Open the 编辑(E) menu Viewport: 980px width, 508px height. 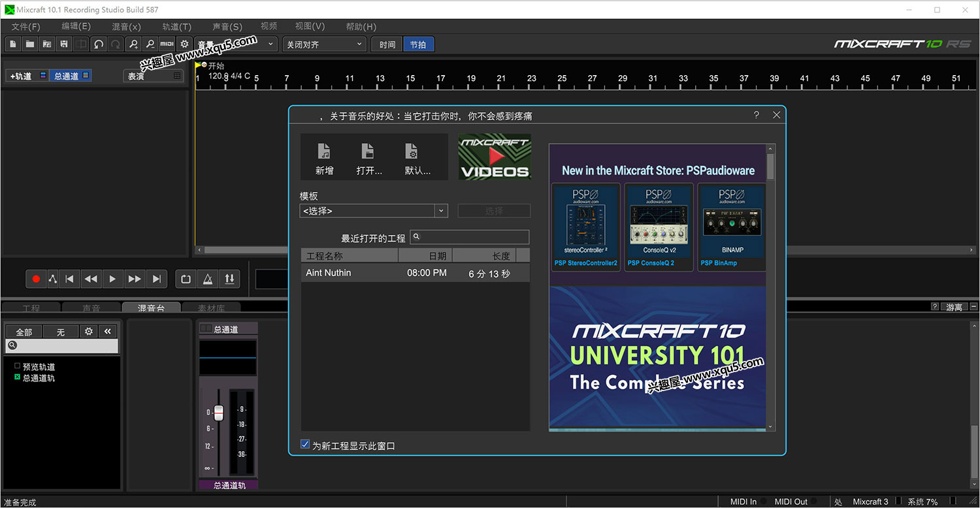tap(76, 27)
